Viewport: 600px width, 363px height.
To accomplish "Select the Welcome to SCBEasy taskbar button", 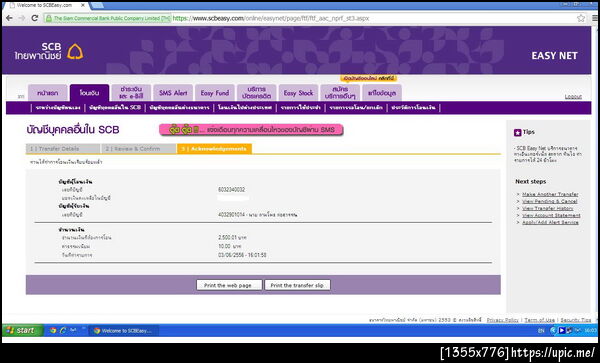I will (x=123, y=330).
